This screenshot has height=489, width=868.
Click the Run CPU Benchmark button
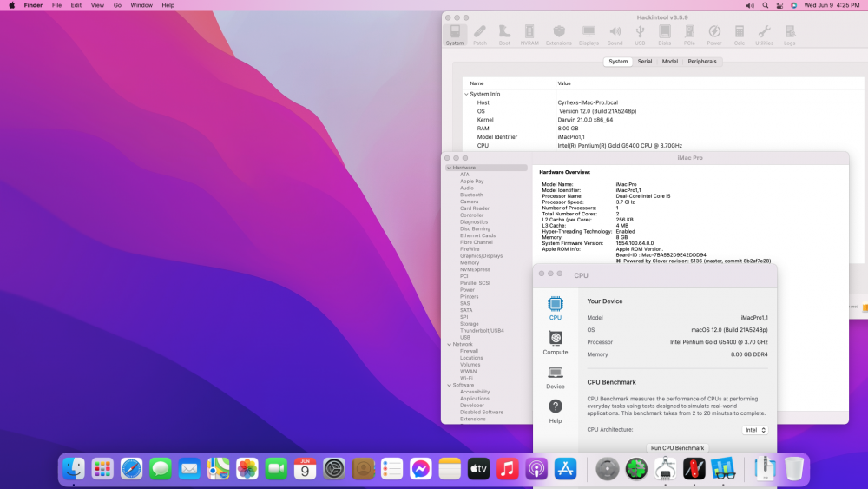click(x=677, y=448)
